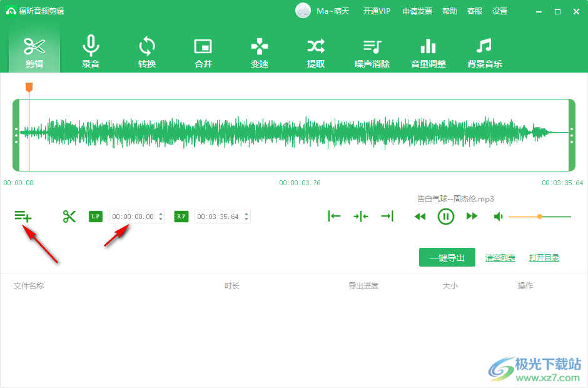Jump to selection end icon
The image size is (588, 388).
point(387,216)
